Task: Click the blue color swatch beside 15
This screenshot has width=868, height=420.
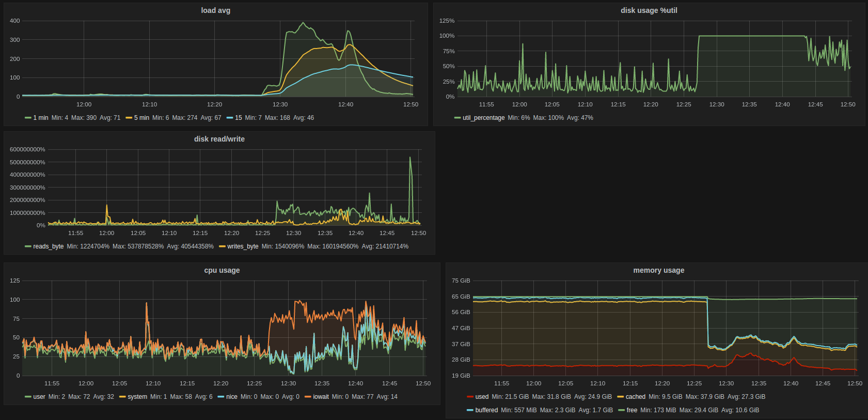Action: (x=230, y=118)
